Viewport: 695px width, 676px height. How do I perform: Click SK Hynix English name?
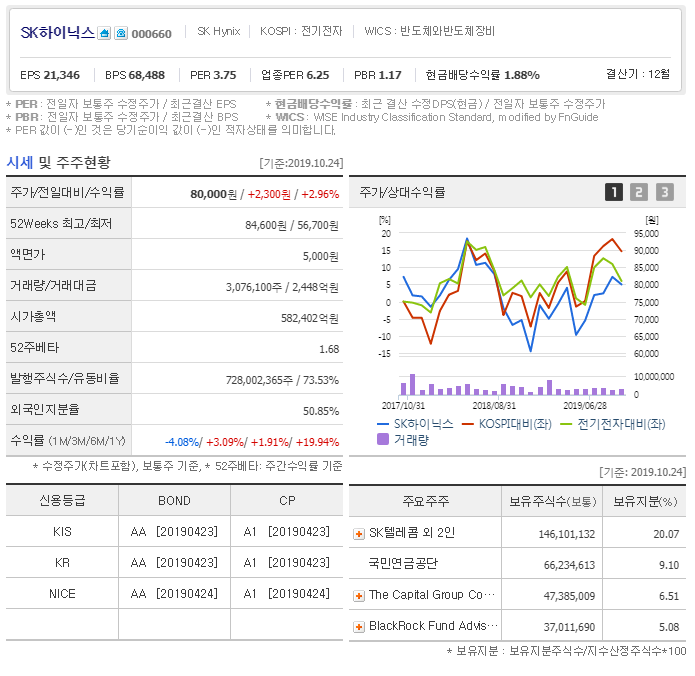click(x=219, y=31)
